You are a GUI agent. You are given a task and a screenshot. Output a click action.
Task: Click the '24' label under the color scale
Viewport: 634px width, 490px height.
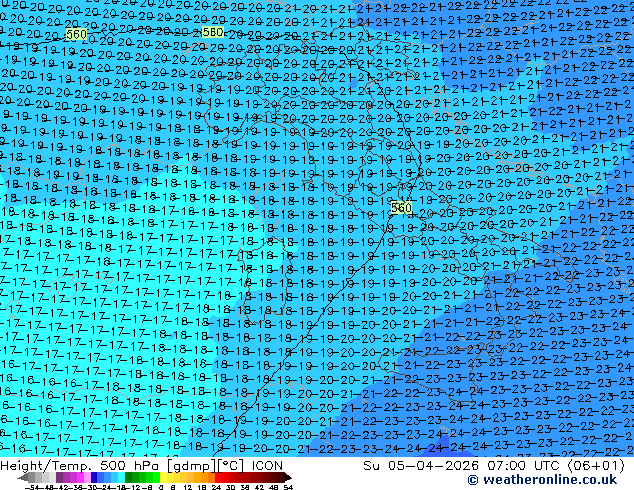click(216, 487)
